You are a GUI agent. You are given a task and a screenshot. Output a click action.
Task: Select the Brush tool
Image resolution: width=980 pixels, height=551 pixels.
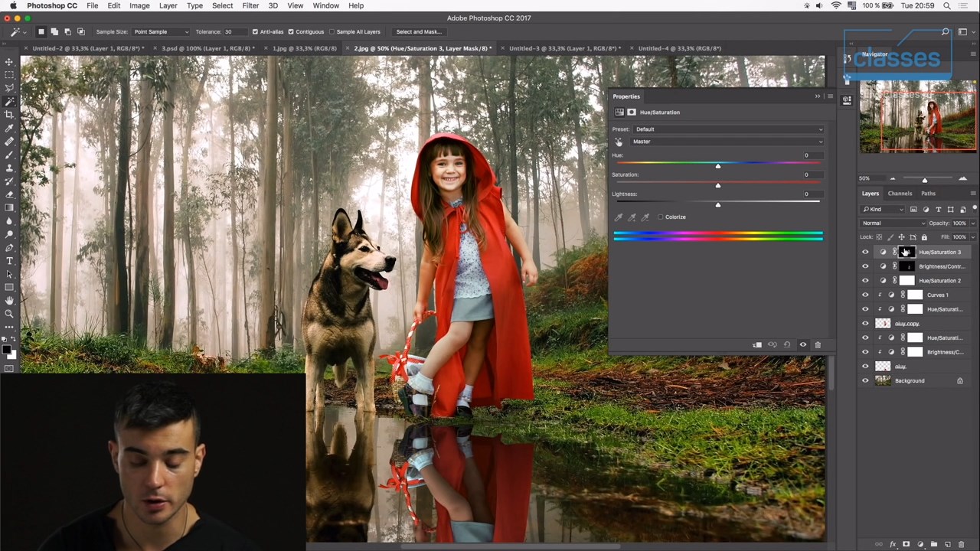[9, 155]
